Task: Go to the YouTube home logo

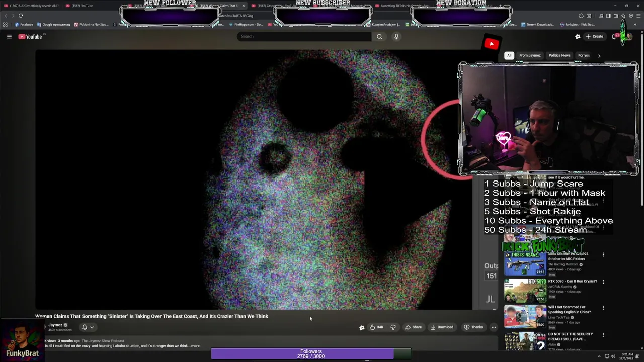Action: pos(30,36)
